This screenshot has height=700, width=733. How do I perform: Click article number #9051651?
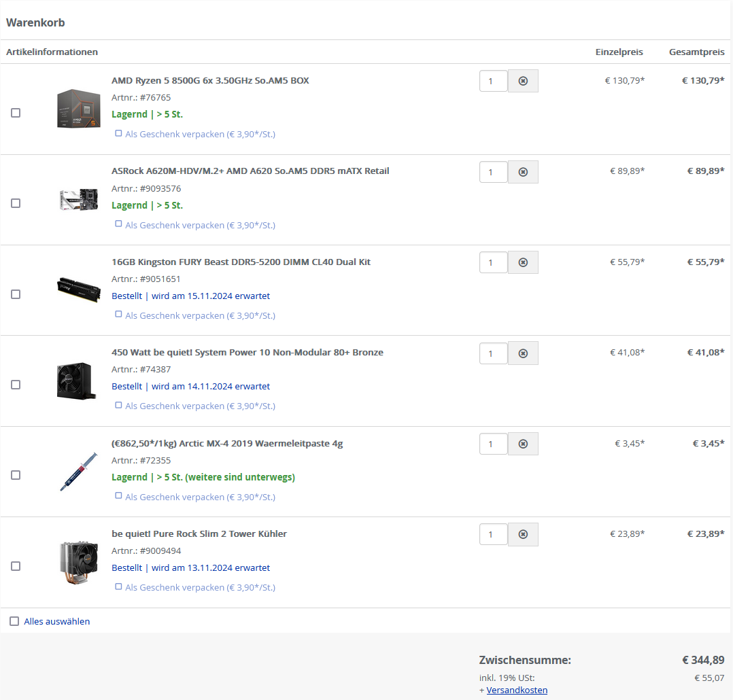click(160, 279)
